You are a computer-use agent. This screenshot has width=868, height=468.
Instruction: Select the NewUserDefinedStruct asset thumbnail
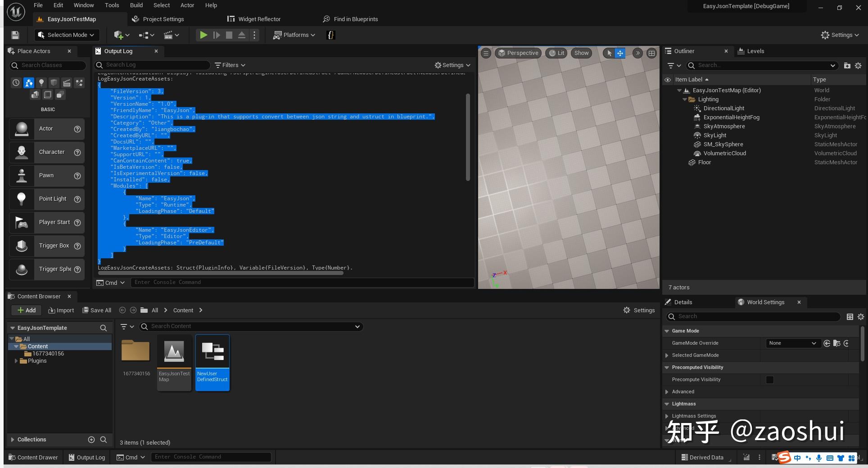point(212,352)
